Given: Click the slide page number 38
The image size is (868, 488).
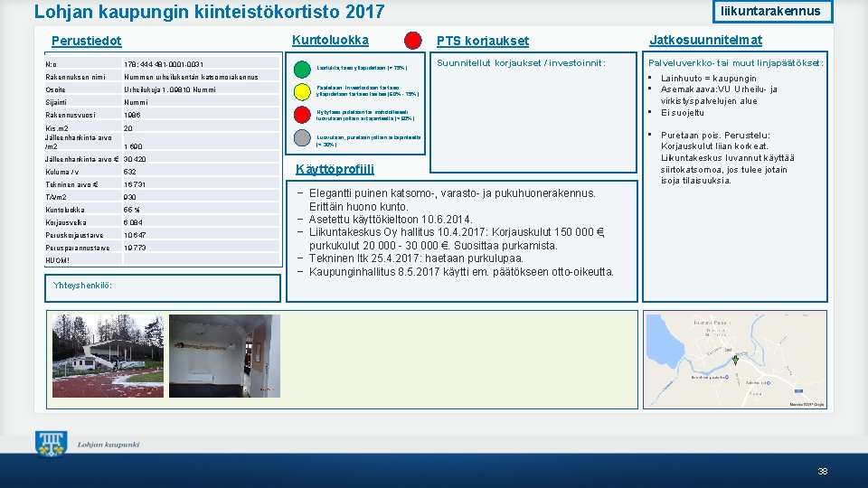Looking at the screenshot, I should tap(823, 472).
